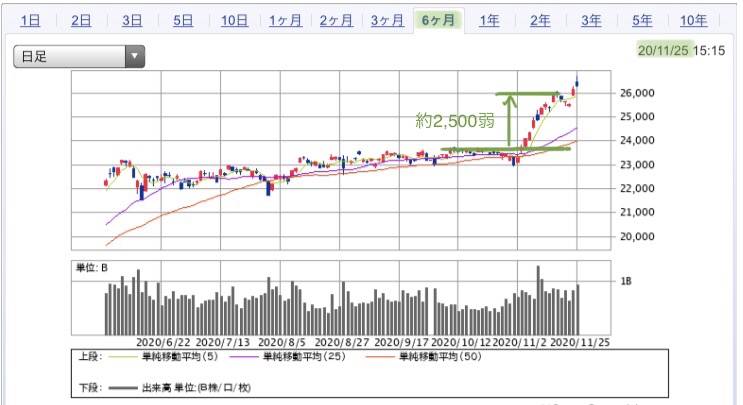The width and height of the screenshot is (743, 405).
Task: Select the 3ヶ月 range tab
Action: tap(388, 20)
